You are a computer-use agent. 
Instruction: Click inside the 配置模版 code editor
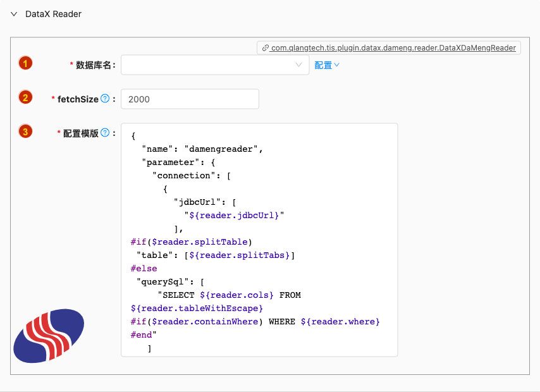[259, 240]
